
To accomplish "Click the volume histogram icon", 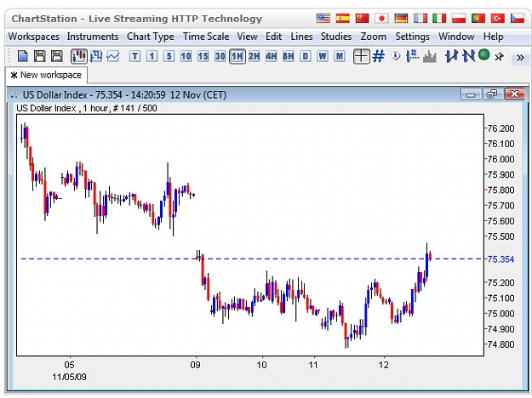I will pyautogui.click(x=430, y=57).
